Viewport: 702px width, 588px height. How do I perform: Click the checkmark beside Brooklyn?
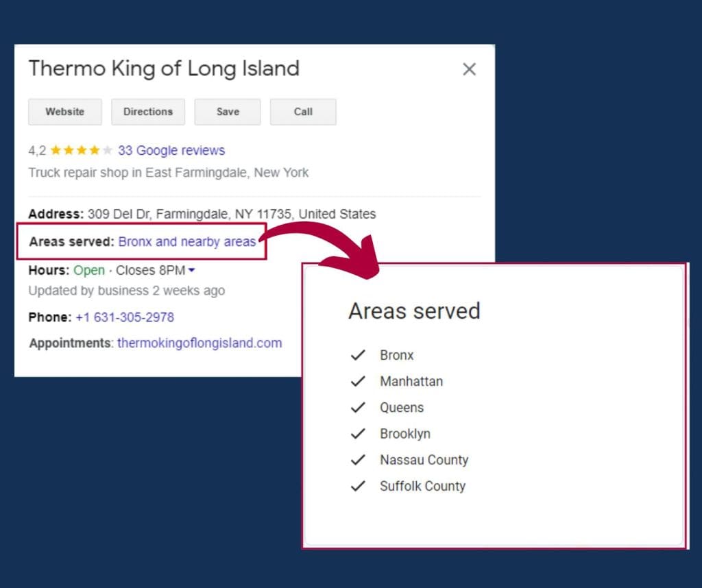click(x=358, y=434)
